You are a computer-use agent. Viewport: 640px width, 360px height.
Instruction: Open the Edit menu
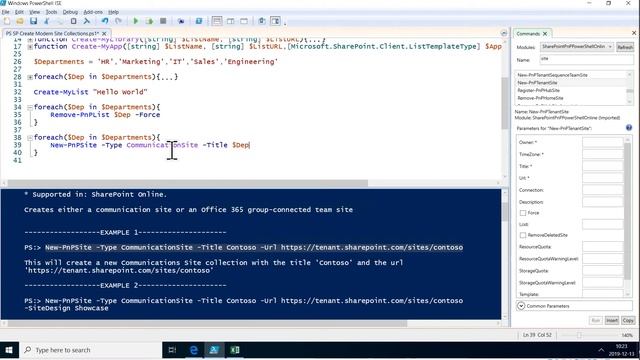19,12
